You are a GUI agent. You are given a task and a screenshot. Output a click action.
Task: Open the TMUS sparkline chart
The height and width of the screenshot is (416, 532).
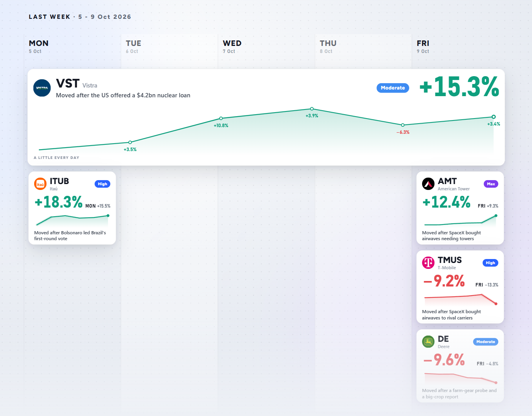[460, 299]
